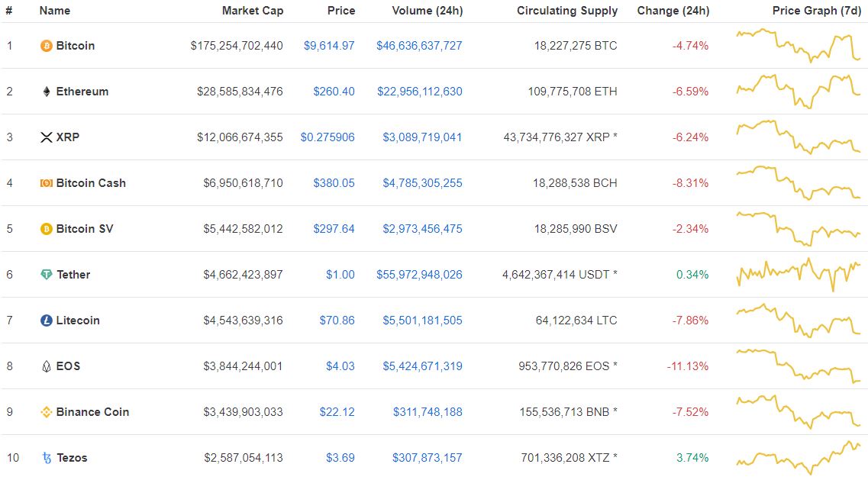Select circulating supply 18,227,275 BTC
Viewport: 868px width, 480px height.
(x=576, y=45)
